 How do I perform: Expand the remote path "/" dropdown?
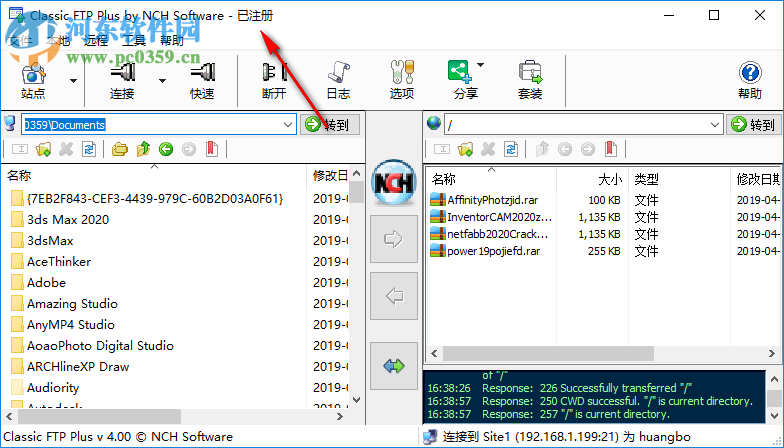coord(715,124)
